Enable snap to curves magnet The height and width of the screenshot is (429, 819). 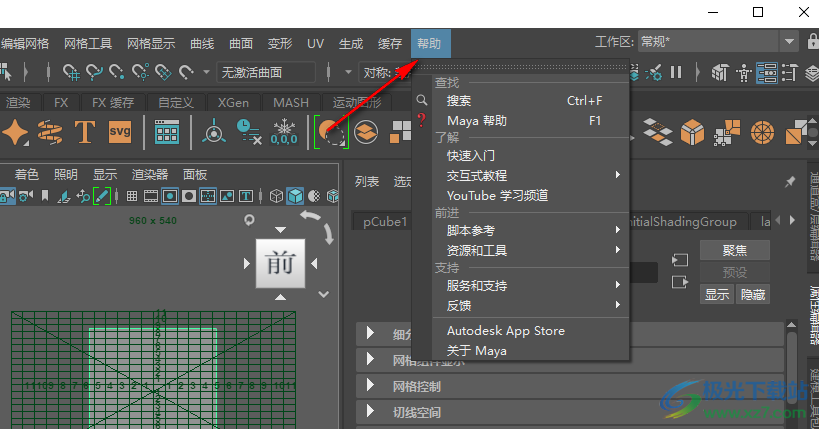coord(94,72)
